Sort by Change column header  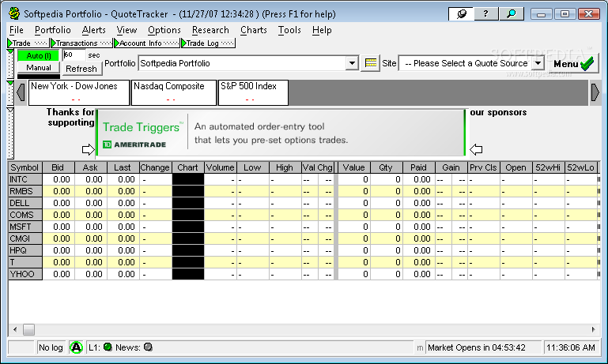[155, 167]
